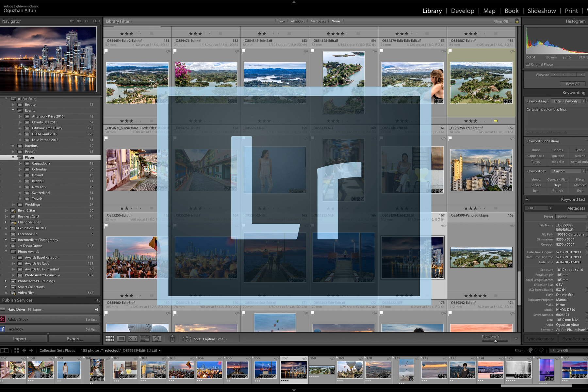Click Video Files collection icon

click(13, 293)
